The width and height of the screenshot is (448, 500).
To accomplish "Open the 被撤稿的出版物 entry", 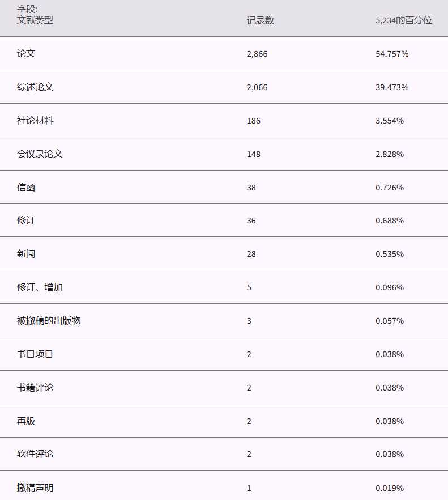I will tap(49, 321).
